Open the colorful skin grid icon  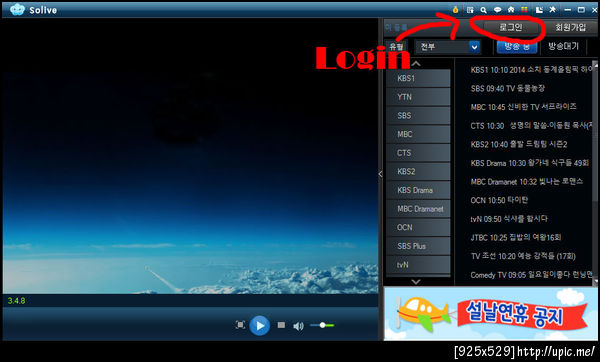tap(524, 10)
